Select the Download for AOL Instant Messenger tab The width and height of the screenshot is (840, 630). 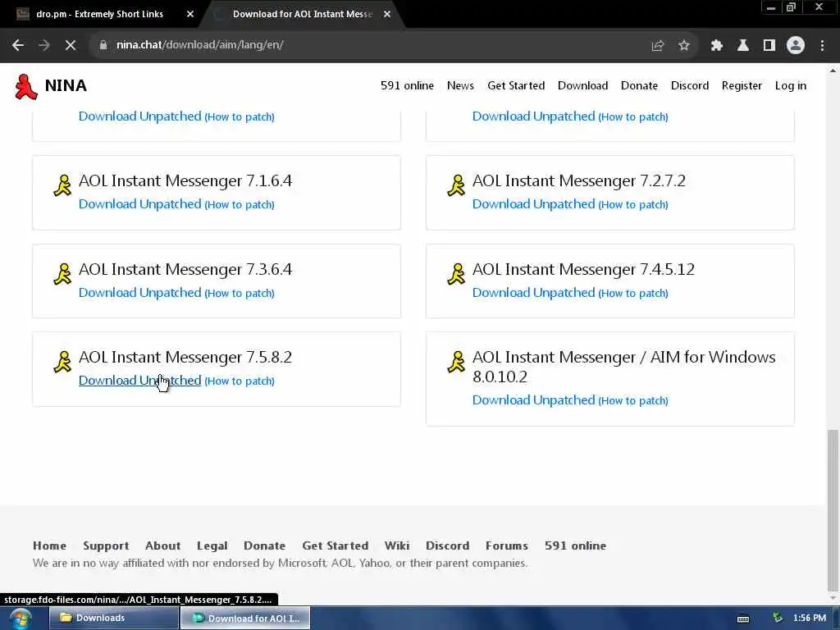302,15
